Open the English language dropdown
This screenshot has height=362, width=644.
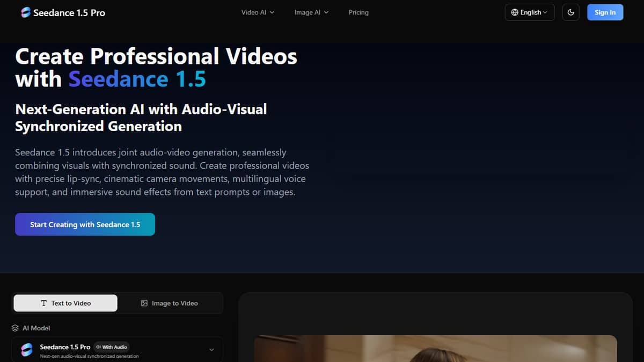(530, 12)
